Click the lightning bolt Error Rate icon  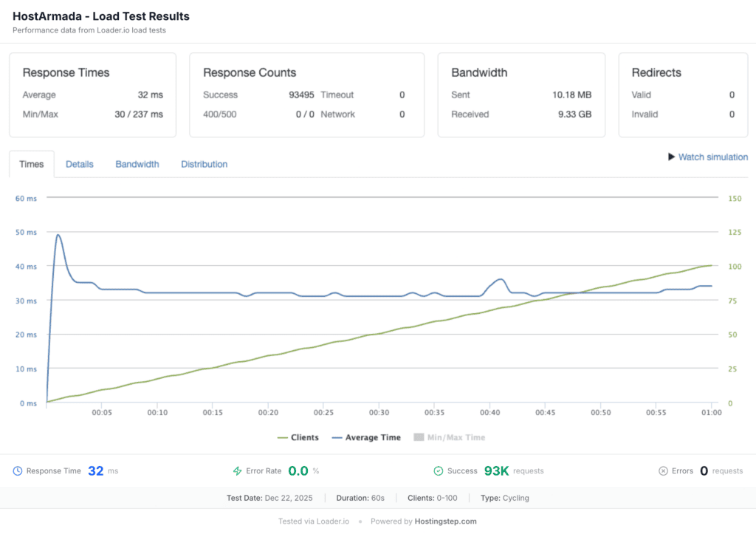pyautogui.click(x=238, y=471)
